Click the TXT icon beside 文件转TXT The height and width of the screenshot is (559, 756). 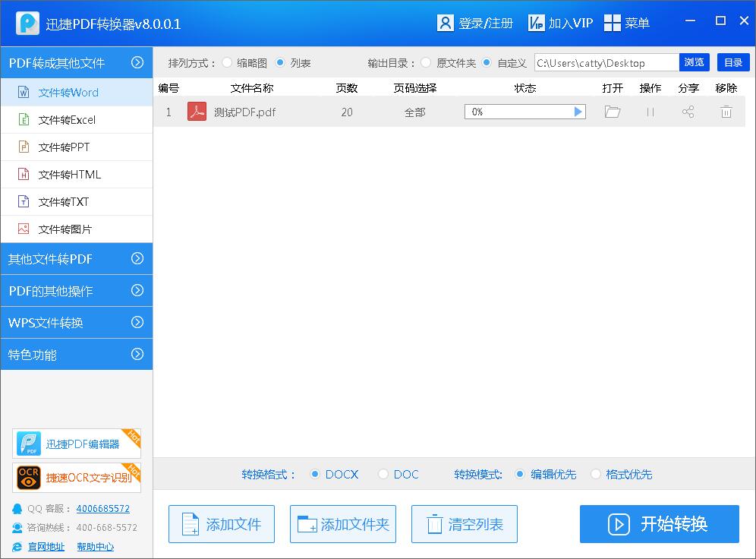[x=24, y=201]
